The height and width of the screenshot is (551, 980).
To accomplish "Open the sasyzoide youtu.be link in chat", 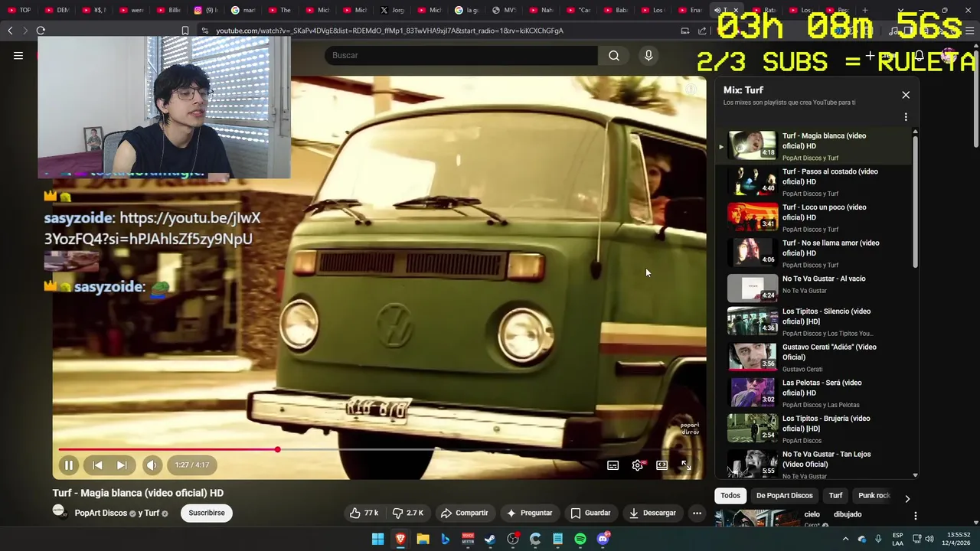I will [x=152, y=228].
